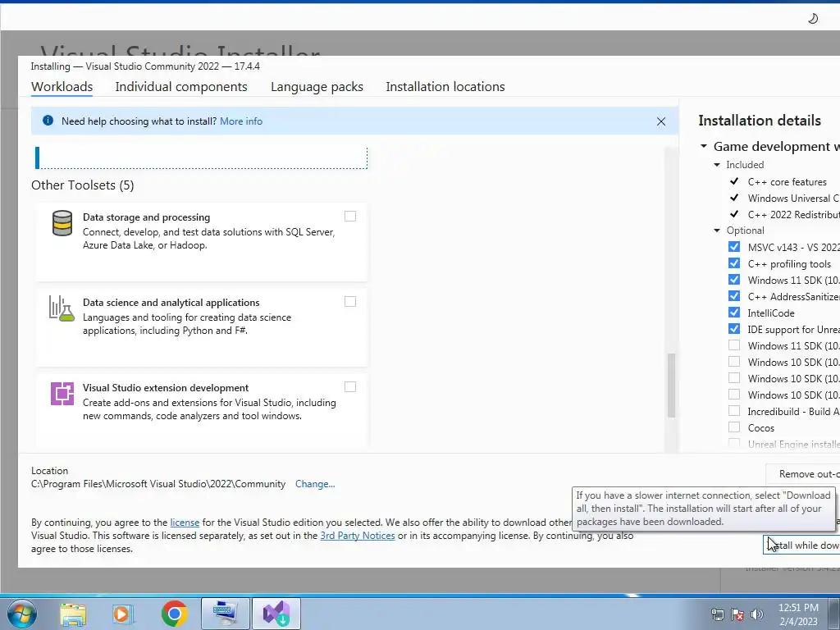Click the Action Center flag tray icon
Viewport: 840px width, 630px height.
click(x=737, y=614)
